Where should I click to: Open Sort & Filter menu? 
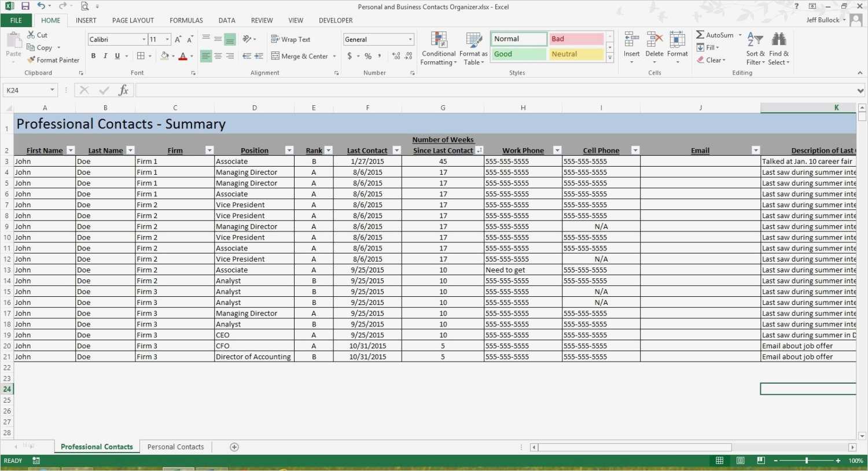pyautogui.click(x=755, y=49)
